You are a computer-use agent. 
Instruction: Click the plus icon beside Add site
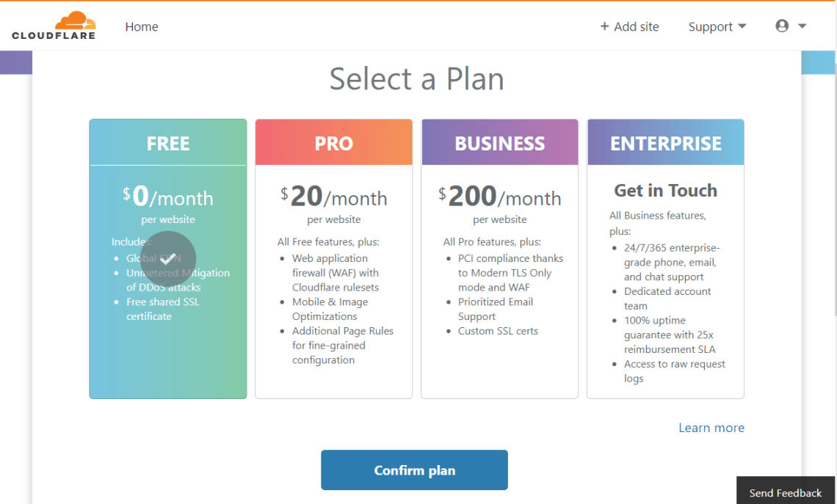(604, 26)
